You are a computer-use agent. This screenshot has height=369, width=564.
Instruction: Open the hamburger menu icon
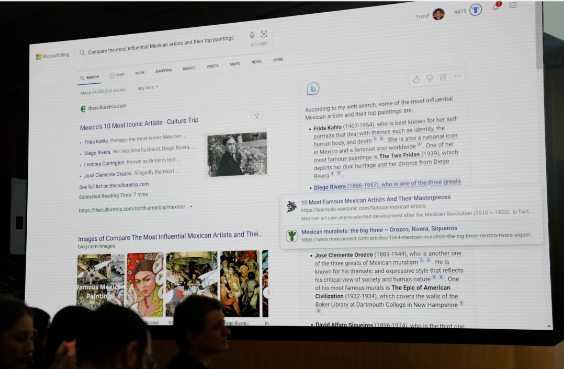513,5
